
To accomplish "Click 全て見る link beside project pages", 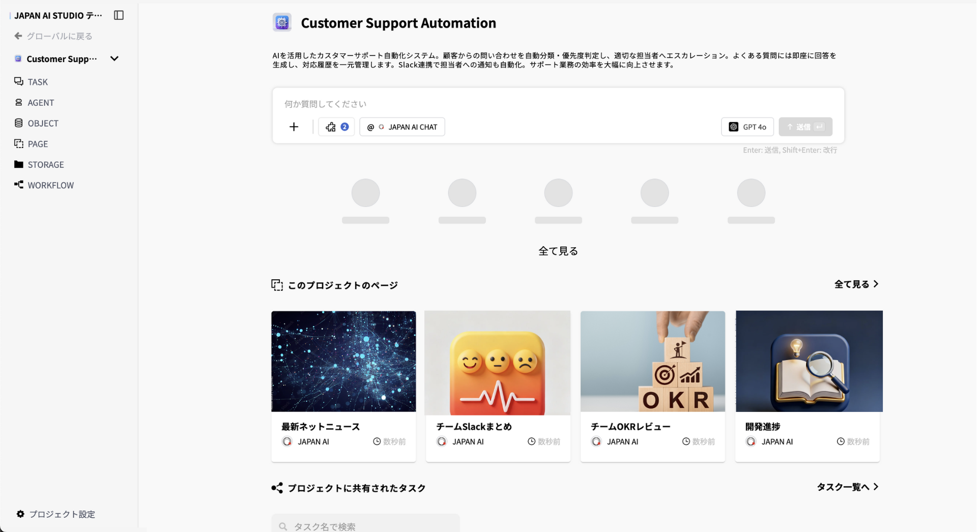I will coord(856,284).
